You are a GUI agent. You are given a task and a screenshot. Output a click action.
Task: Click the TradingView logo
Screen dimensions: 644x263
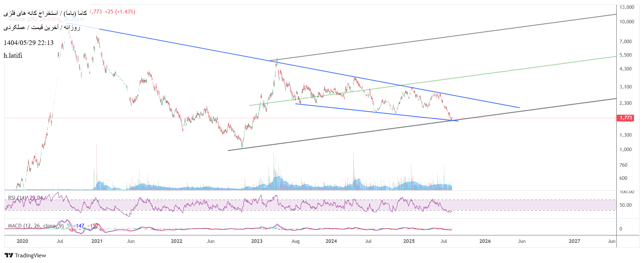(25, 255)
